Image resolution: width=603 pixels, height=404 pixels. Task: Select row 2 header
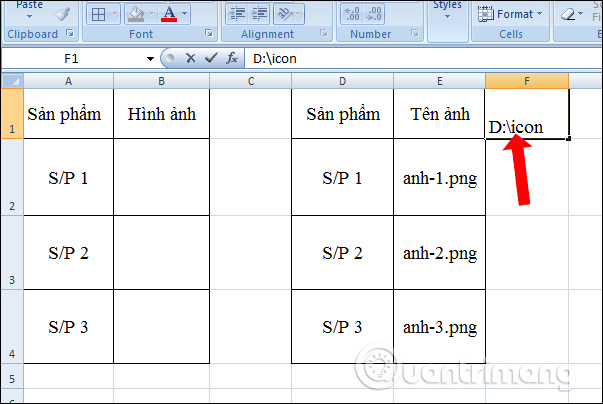coord(12,177)
